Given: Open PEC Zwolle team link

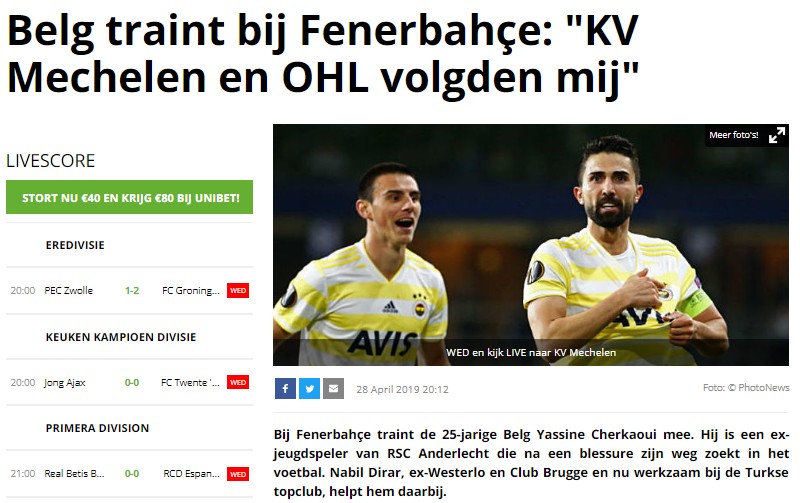Looking at the screenshot, I should (68, 291).
